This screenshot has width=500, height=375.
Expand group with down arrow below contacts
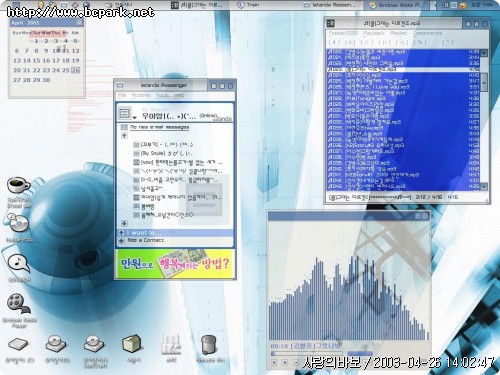124,223
